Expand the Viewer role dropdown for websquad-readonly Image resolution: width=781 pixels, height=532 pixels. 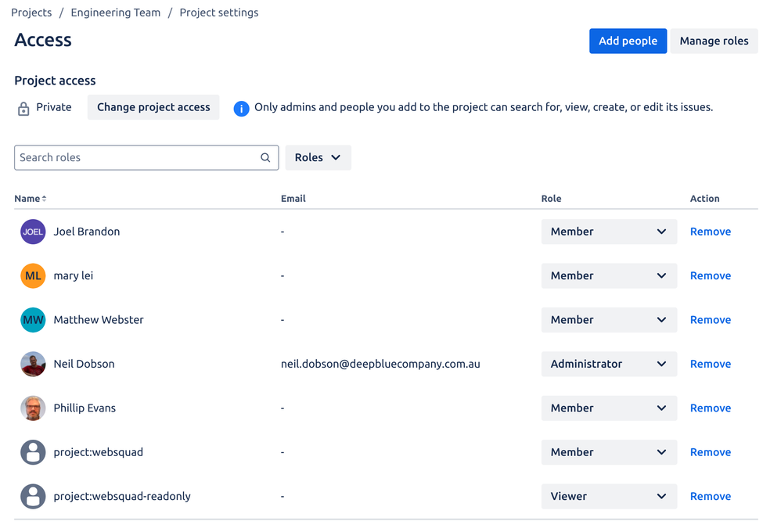click(x=608, y=496)
